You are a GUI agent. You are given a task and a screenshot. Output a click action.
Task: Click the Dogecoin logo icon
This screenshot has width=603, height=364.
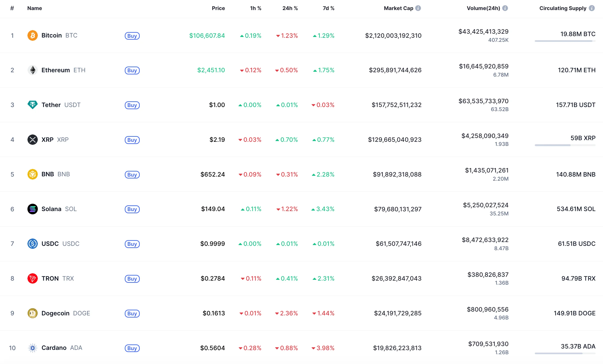33,313
